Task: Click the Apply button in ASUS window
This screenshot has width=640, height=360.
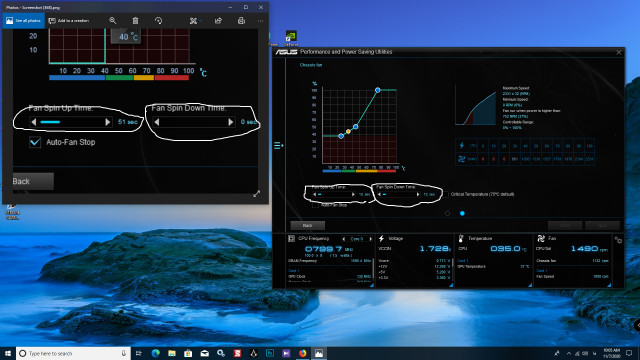Action: click(602, 225)
